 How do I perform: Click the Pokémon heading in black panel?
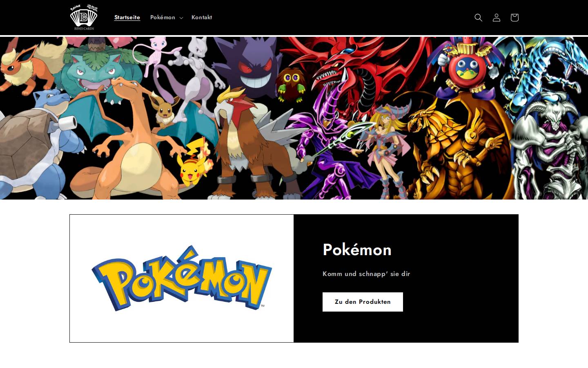357,249
